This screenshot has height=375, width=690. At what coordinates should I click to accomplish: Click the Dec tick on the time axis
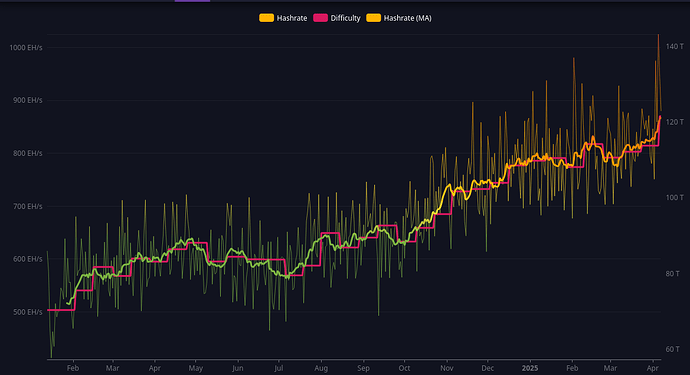tap(488, 368)
